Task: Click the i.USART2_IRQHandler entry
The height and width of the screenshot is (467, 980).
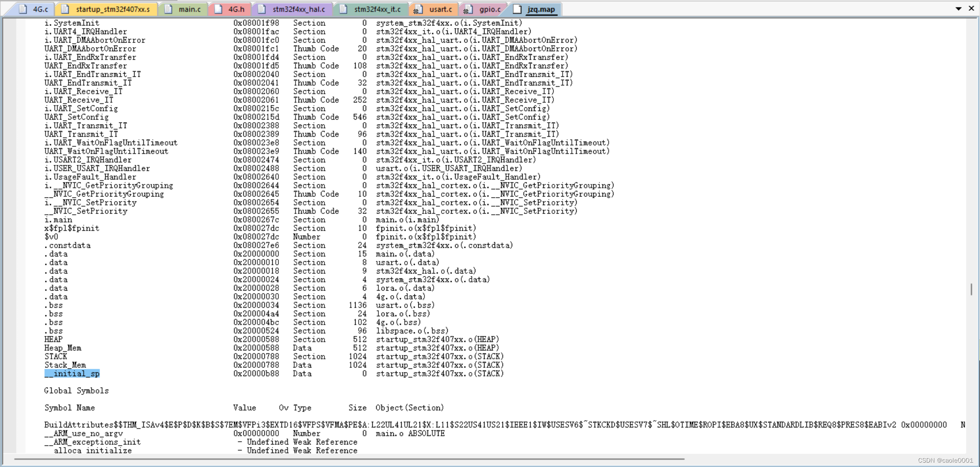Action: pyautogui.click(x=88, y=160)
